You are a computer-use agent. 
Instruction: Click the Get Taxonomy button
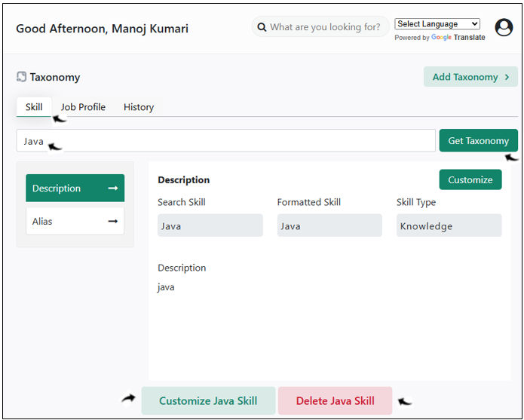(478, 141)
